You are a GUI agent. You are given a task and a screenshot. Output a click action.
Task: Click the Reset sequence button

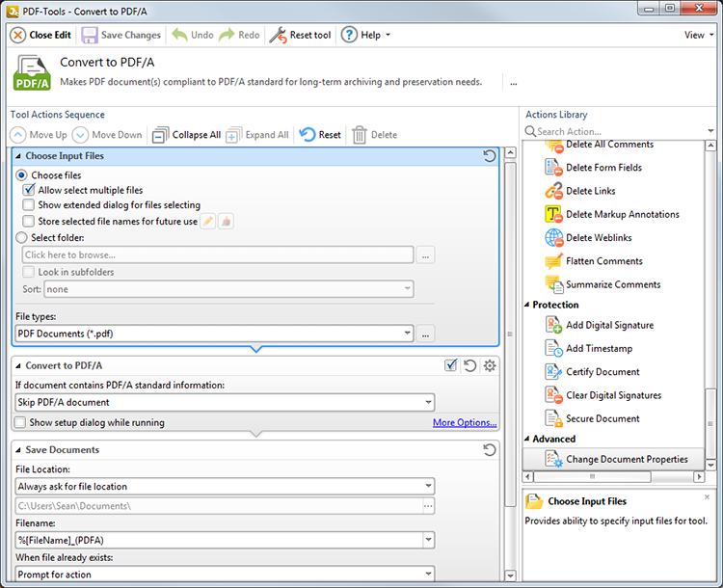[320, 135]
